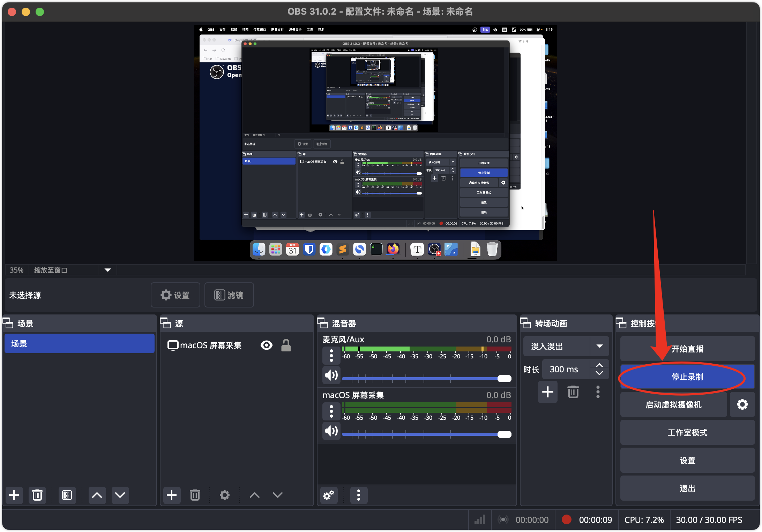This screenshot has width=762, height=532.
Task: Click the 编辑 menu in the previewed menu bar
Action: (234, 30)
